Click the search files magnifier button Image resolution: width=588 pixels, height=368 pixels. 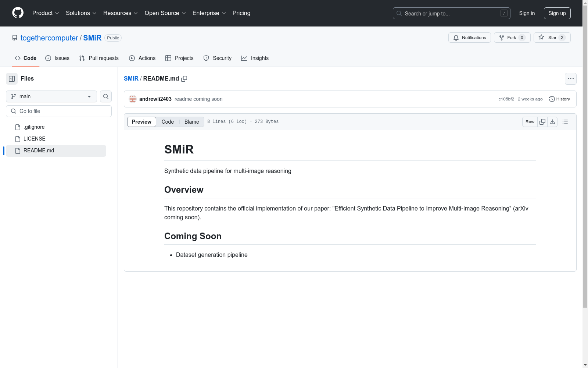(106, 96)
